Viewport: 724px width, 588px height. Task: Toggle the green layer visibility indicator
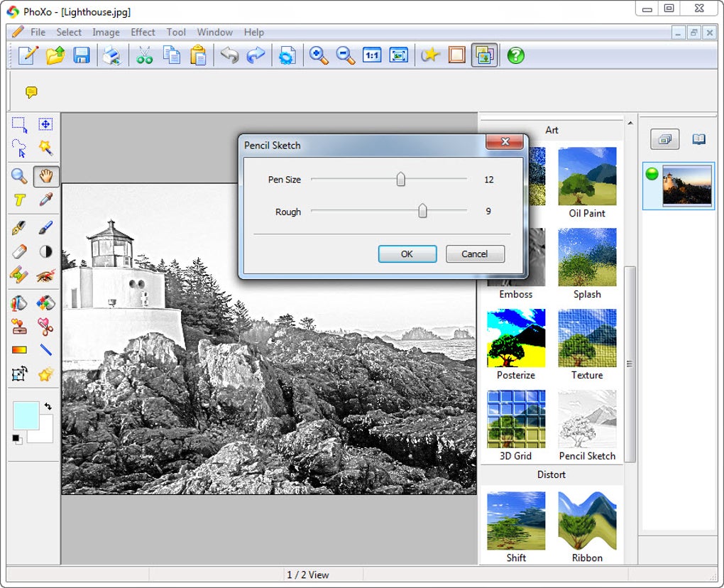[652, 174]
